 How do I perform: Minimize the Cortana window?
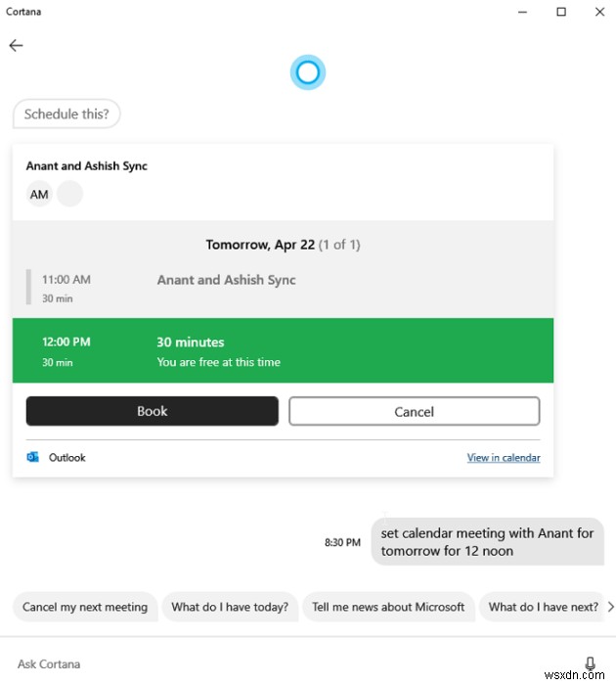point(522,12)
